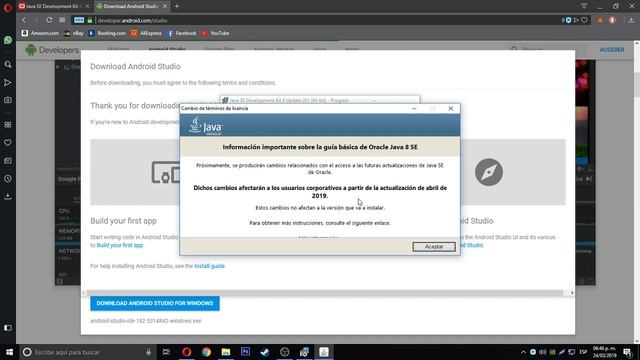Switch to Download Android Studio tab
The width and height of the screenshot is (640, 360).
click(x=131, y=6)
